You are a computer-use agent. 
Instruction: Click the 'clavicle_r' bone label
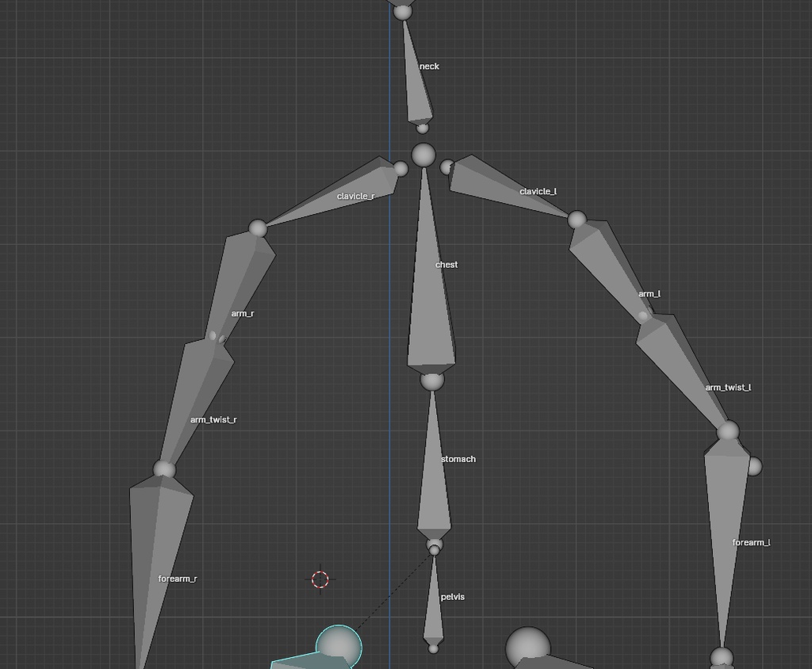tap(355, 197)
